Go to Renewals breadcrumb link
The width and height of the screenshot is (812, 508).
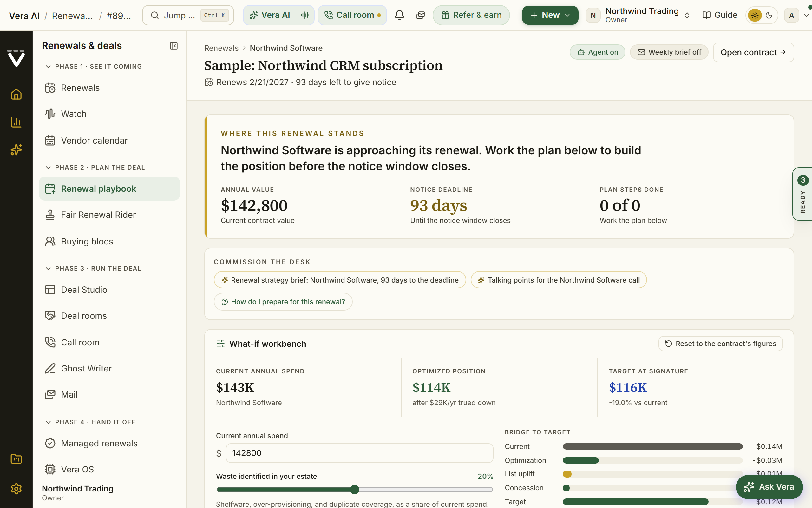[221, 48]
